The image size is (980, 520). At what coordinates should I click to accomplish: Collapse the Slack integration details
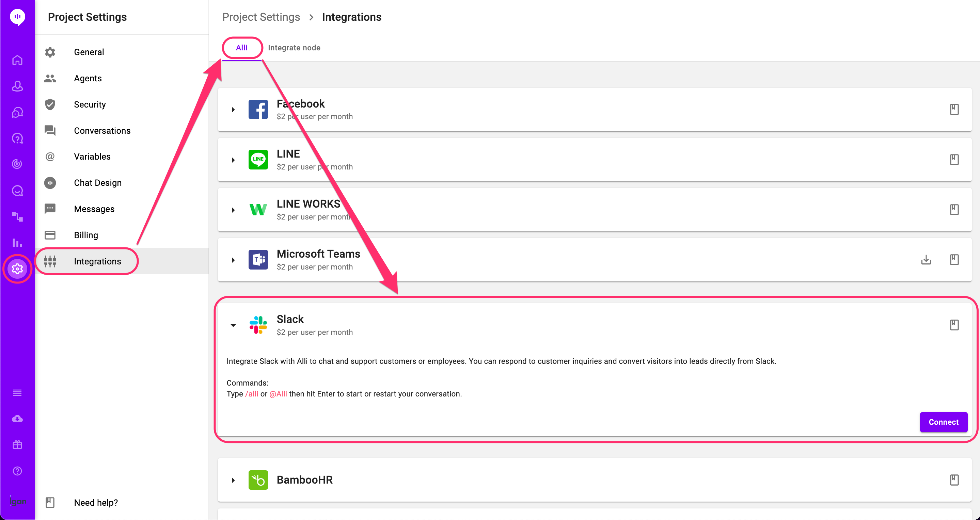point(233,325)
